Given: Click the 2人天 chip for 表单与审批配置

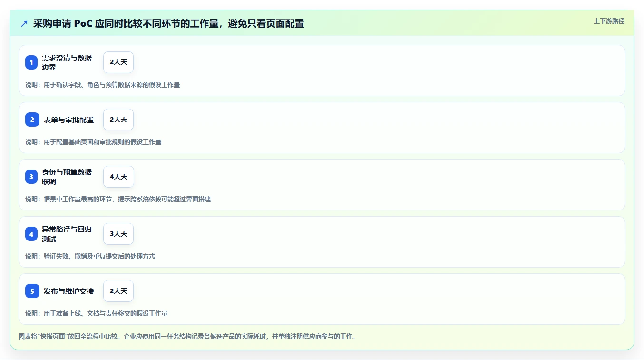Looking at the screenshot, I should click(x=118, y=120).
